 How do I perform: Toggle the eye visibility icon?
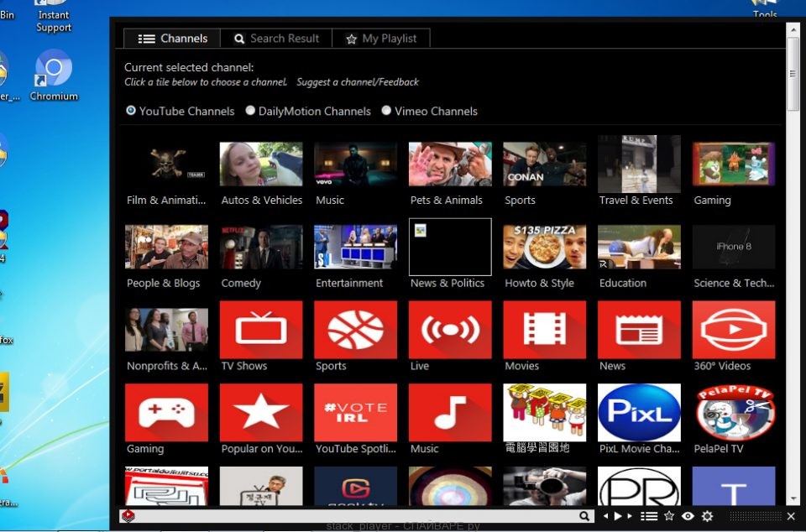(688, 516)
